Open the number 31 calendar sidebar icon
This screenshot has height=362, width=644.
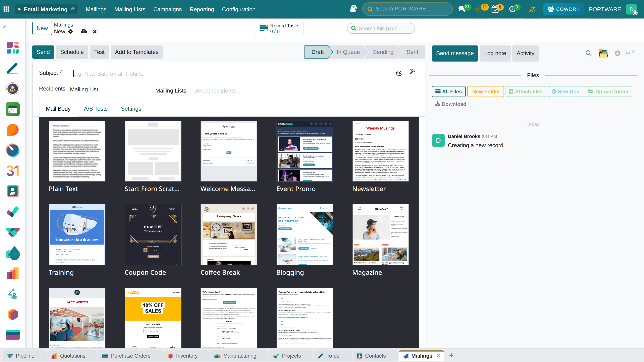(12, 171)
